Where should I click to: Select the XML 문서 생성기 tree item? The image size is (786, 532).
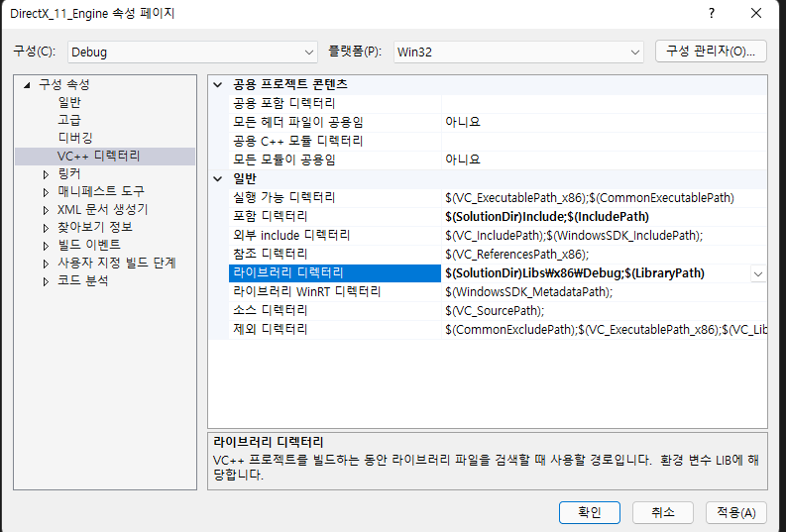tap(103, 209)
